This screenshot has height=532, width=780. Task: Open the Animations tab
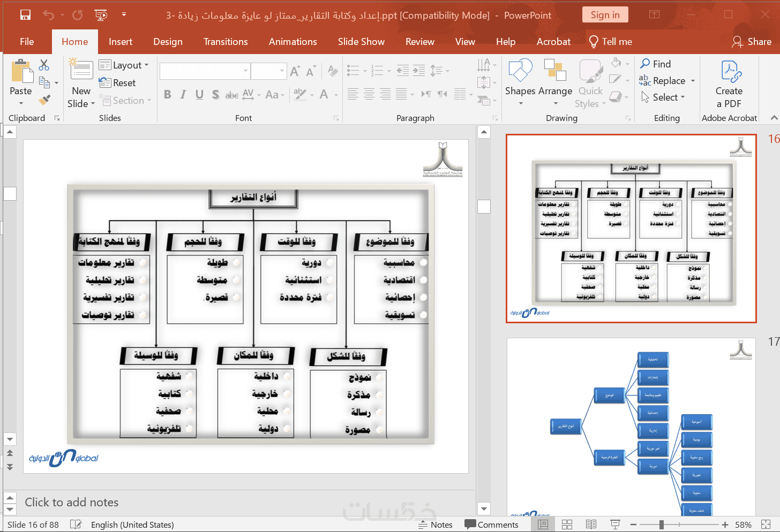click(293, 42)
